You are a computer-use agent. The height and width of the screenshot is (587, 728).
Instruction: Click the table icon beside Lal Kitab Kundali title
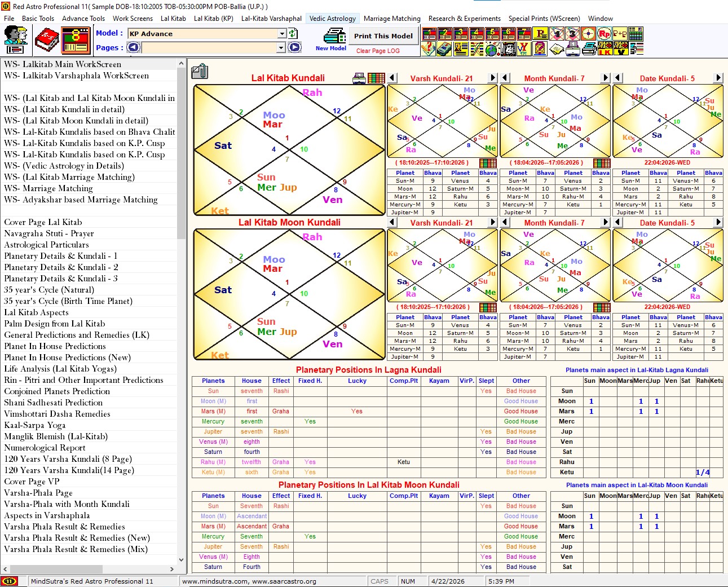[376, 78]
